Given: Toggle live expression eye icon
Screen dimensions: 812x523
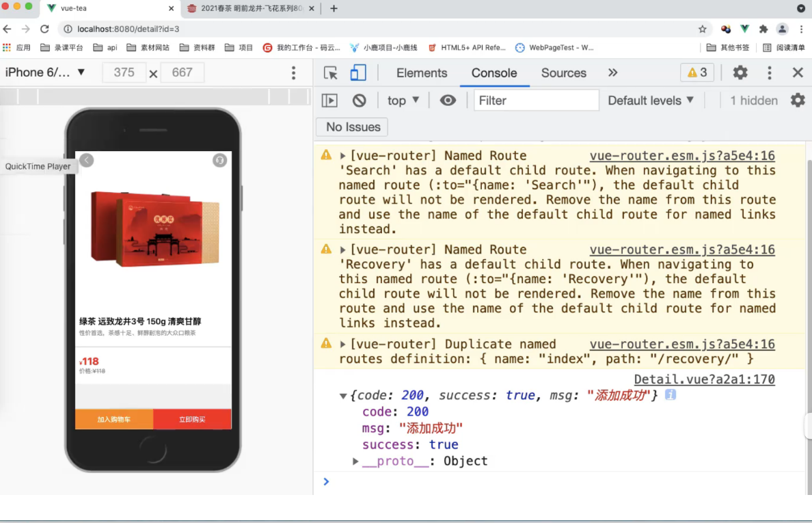Looking at the screenshot, I should tap(448, 100).
